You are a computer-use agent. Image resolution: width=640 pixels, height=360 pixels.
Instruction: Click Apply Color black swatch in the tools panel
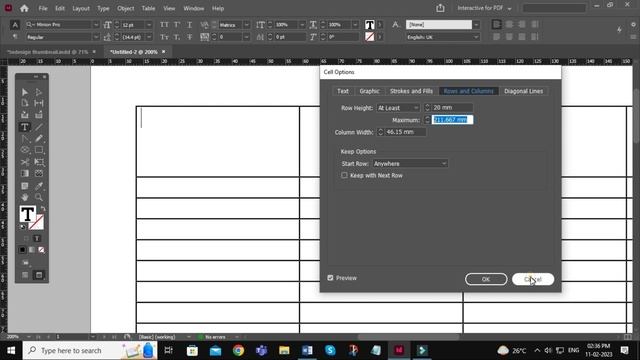tap(22, 250)
